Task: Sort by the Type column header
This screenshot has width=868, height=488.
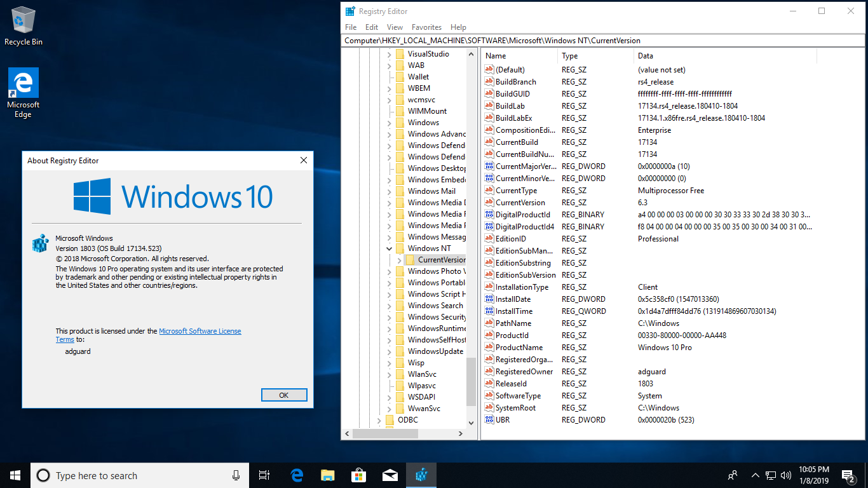Action: tap(596, 56)
